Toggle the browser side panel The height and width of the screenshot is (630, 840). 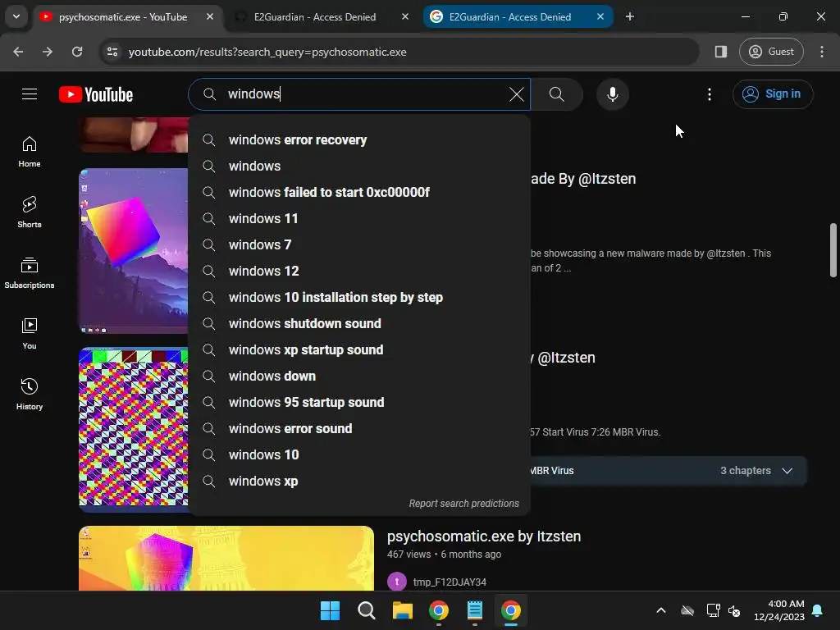click(720, 52)
